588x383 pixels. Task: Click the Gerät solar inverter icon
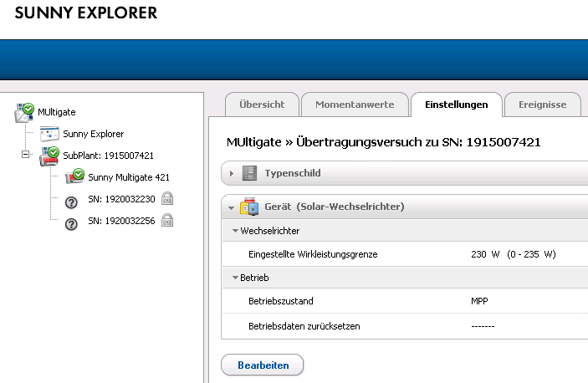pos(249,207)
